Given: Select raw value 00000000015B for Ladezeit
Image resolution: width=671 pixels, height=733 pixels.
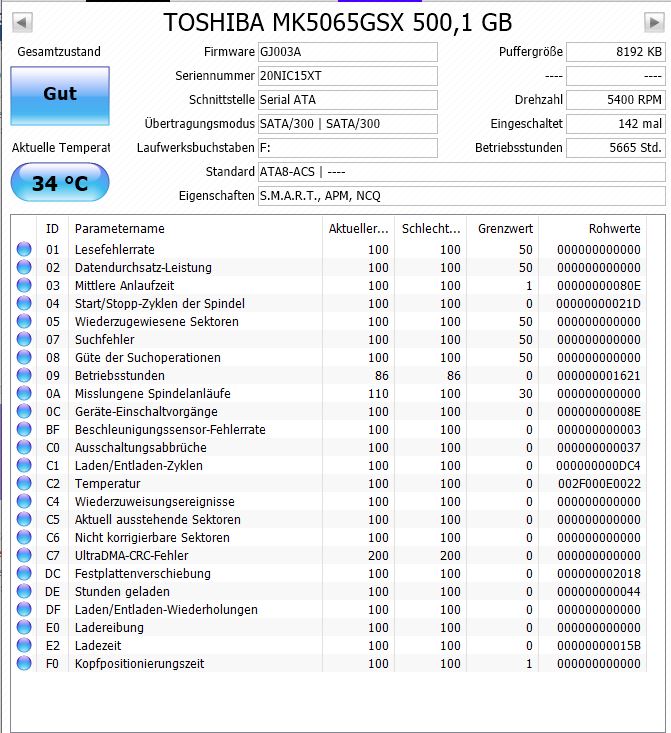Looking at the screenshot, I should (x=599, y=646).
